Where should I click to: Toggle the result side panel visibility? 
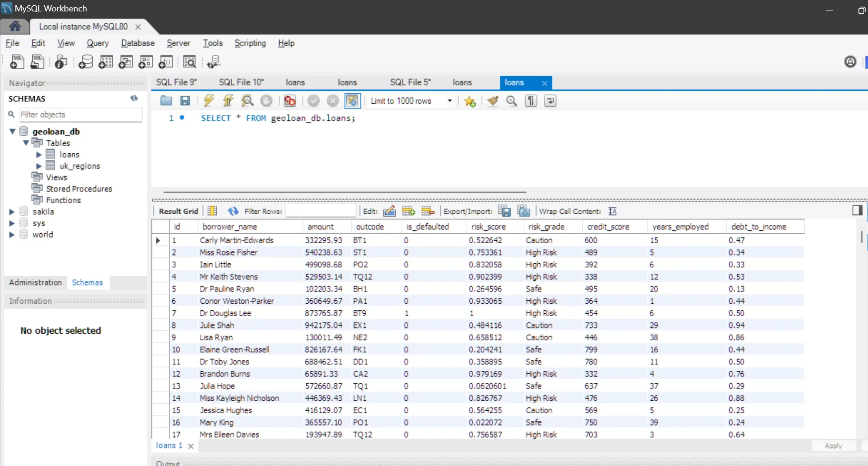(857, 210)
